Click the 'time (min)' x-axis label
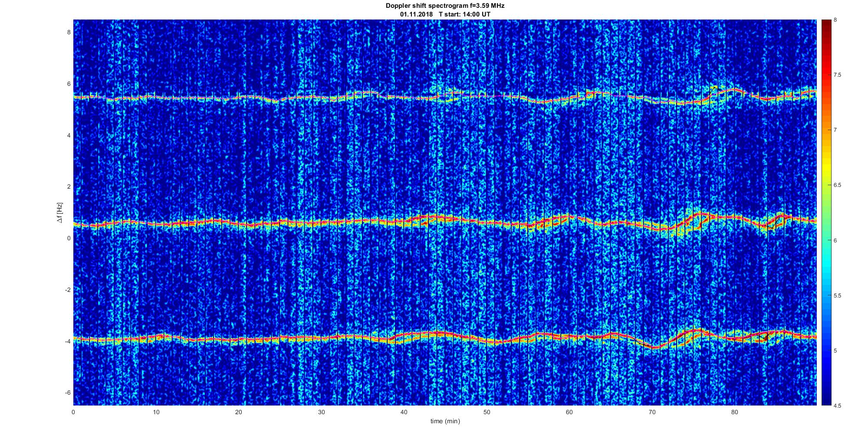This screenshot has width=868, height=435. tap(445, 421)
